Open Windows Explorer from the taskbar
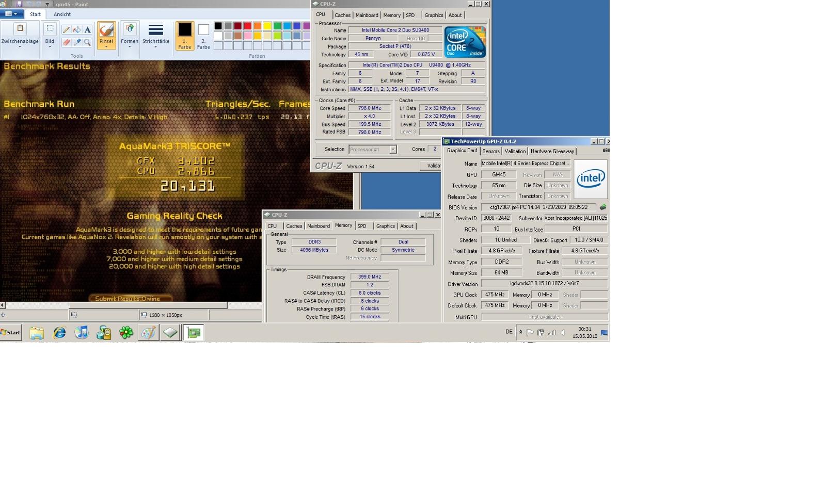 click(x=37, y=333)
